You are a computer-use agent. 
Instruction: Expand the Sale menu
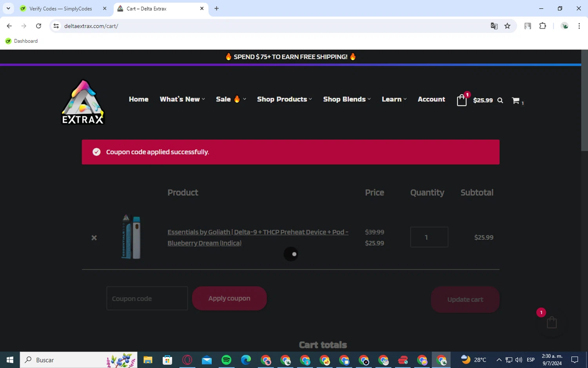(231, 99)
